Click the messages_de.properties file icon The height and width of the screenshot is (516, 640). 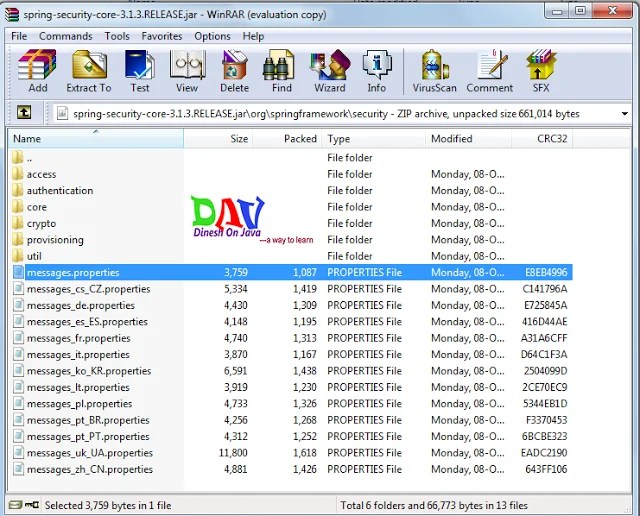pos(18,305)
